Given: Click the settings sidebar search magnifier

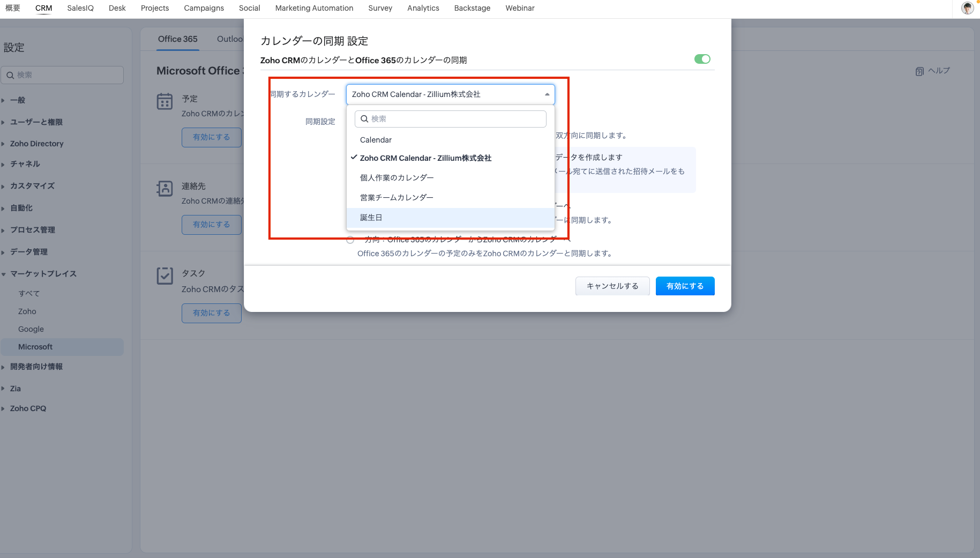Looking at the screenshot, I should point(10,75).
